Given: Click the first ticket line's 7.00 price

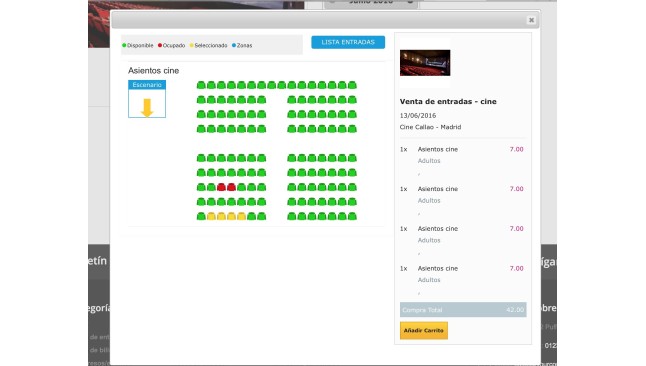Looking at the screenshot, I should (x=516, y=149).
